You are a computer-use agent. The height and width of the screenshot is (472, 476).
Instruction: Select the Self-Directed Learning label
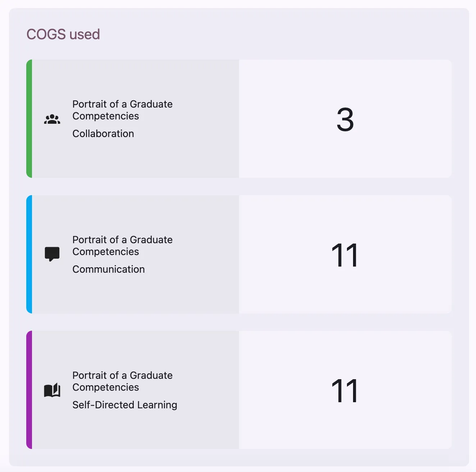tap(125, 405)
